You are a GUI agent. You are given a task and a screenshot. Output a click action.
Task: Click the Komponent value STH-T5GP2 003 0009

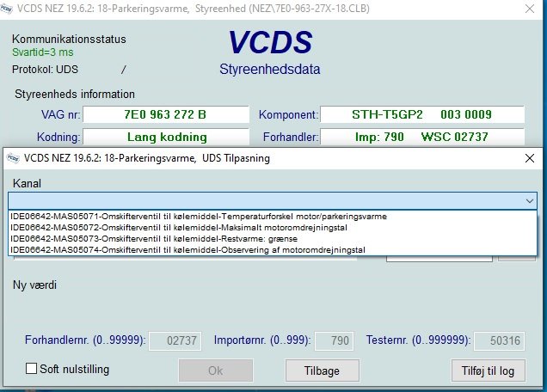click(x=422, y=114)
